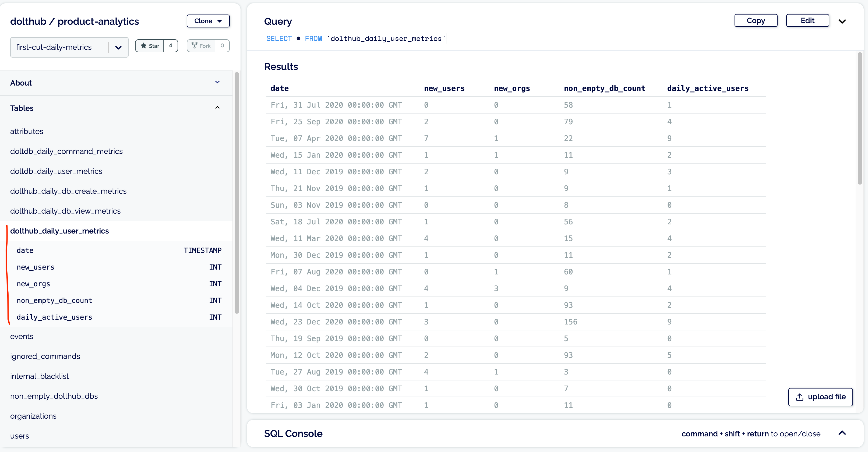868x452 pixels.
Task: Edit the current query
Action: 807,20
